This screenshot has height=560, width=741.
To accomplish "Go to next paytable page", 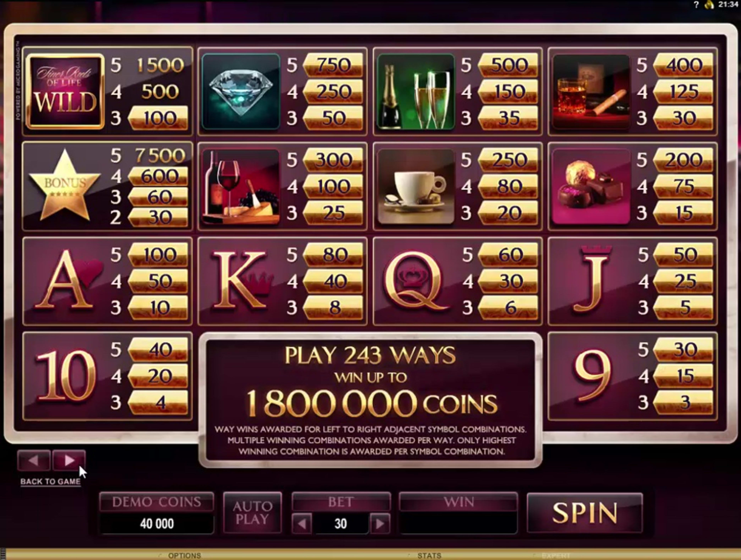I will click(69, 460).
